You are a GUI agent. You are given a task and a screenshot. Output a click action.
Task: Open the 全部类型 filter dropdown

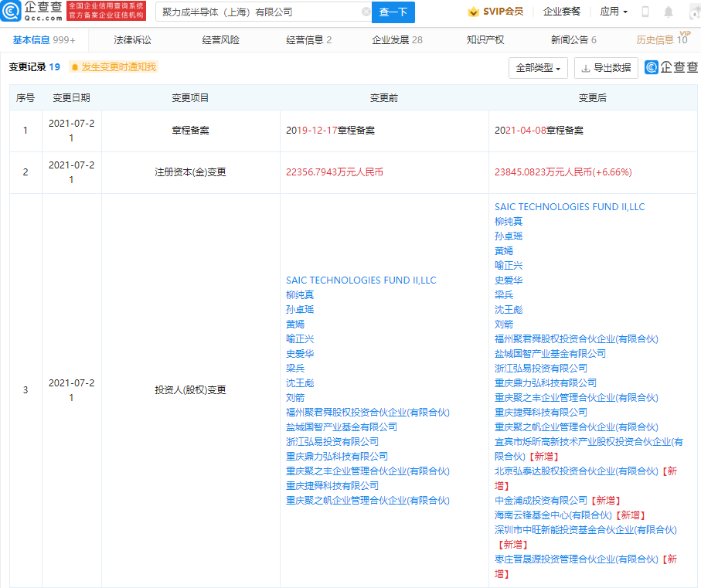[x=538, y=68]
